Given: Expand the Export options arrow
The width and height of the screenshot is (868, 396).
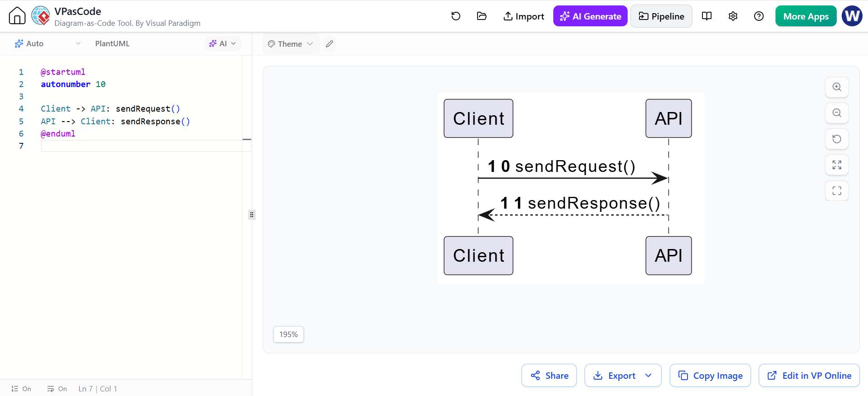Looking at the screenshot, I should pos(649,376).
